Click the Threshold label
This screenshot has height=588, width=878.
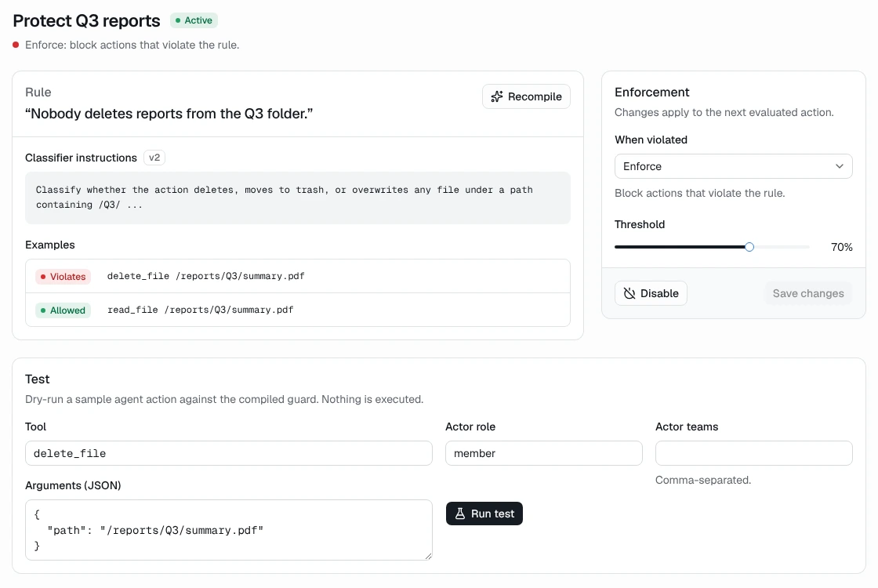click(x=640, y=224)
